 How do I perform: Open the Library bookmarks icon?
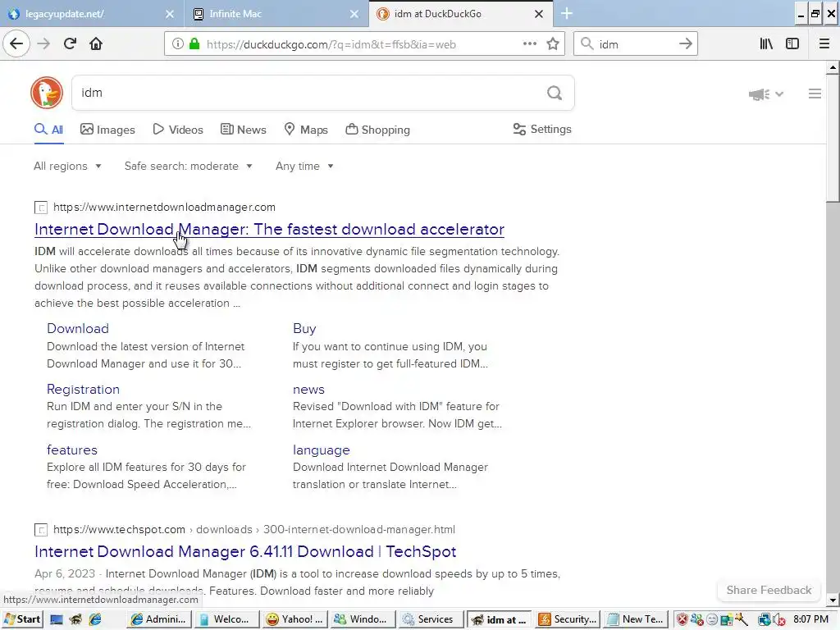pos(766,44)
